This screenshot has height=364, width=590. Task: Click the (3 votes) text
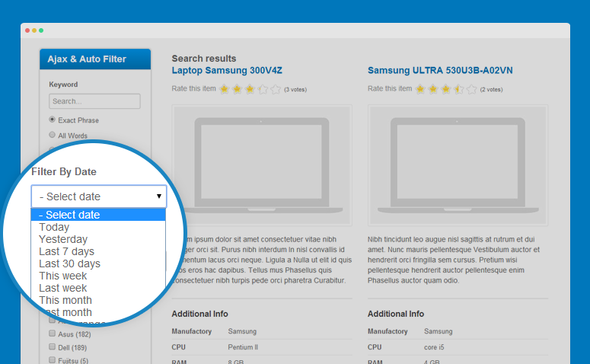(x=295, y=90)
